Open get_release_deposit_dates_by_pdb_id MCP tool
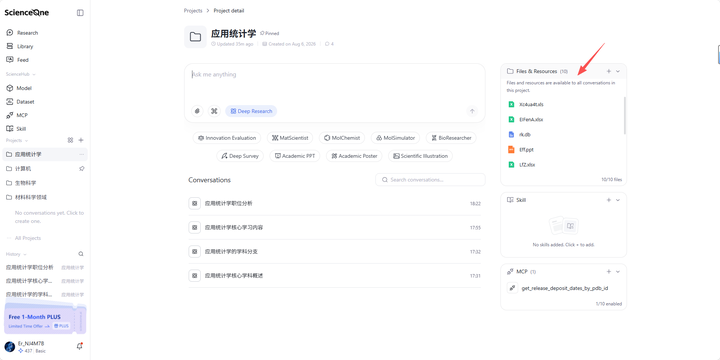Screen dimensions: 720x360 coord(564,288)
